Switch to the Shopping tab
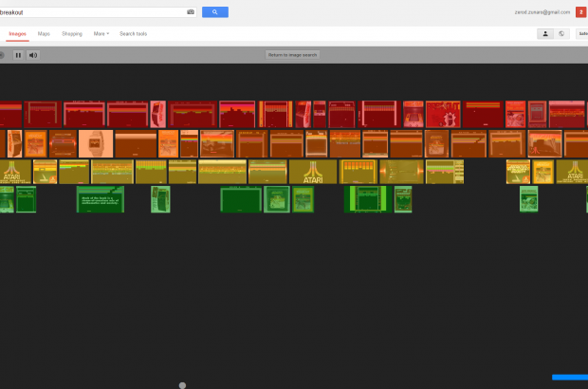The image size is (588, 389). (x=72, y=33)
